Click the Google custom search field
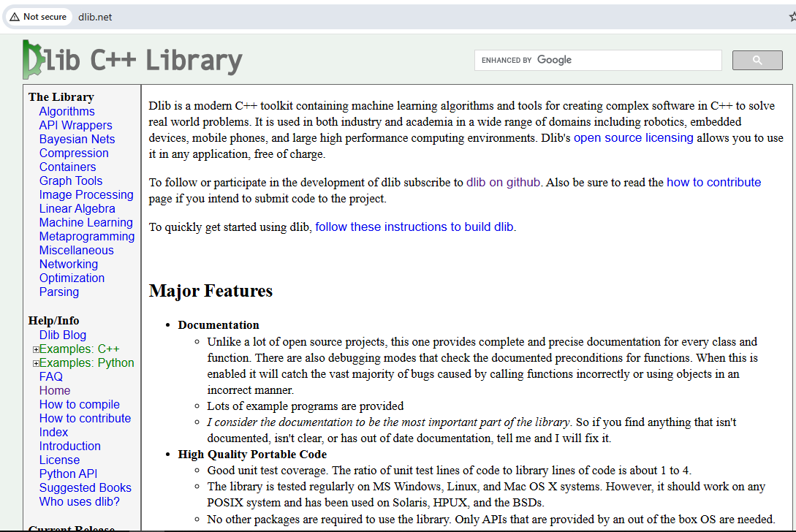 coord(598,61)
